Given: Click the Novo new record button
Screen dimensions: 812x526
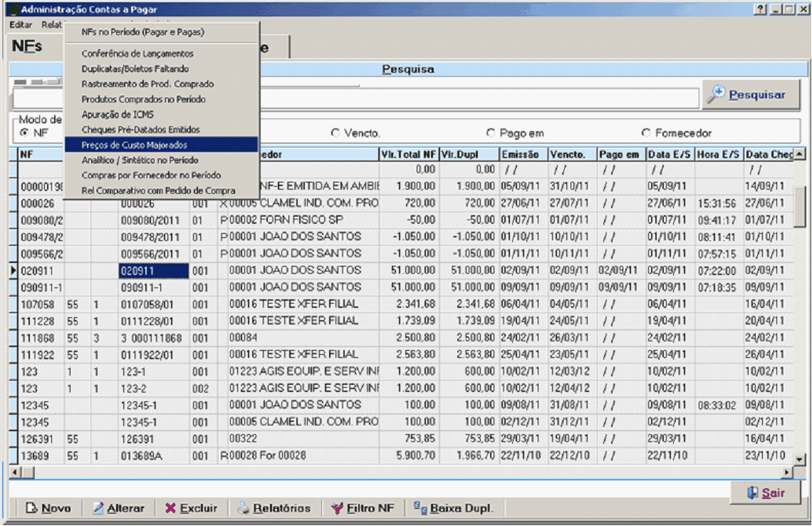Looking at the screenshot, I should click(48, 508).
